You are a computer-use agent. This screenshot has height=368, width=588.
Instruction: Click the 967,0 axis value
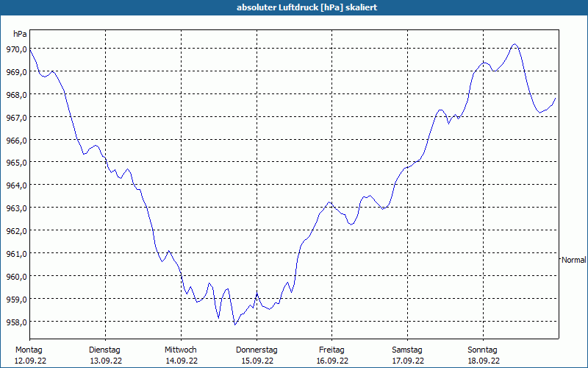point(16,118)
